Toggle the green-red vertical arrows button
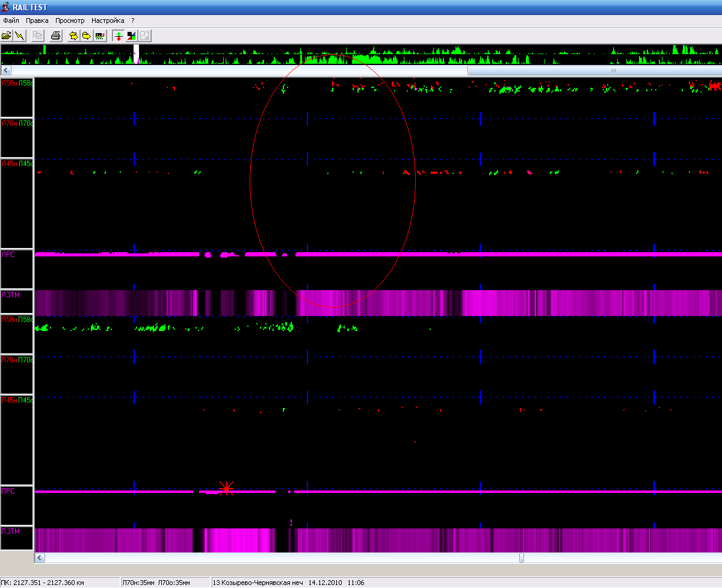This screenshot has width=722, height=588. tap(119, 36)
